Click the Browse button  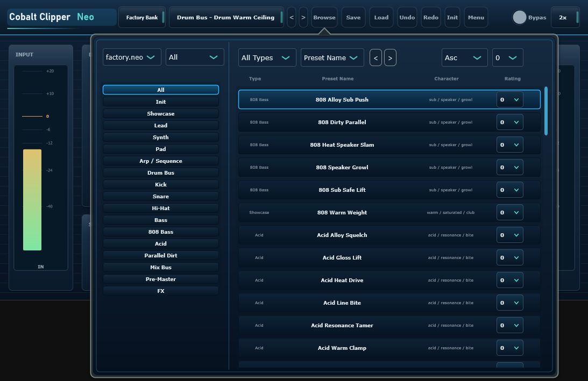(324, 17)
